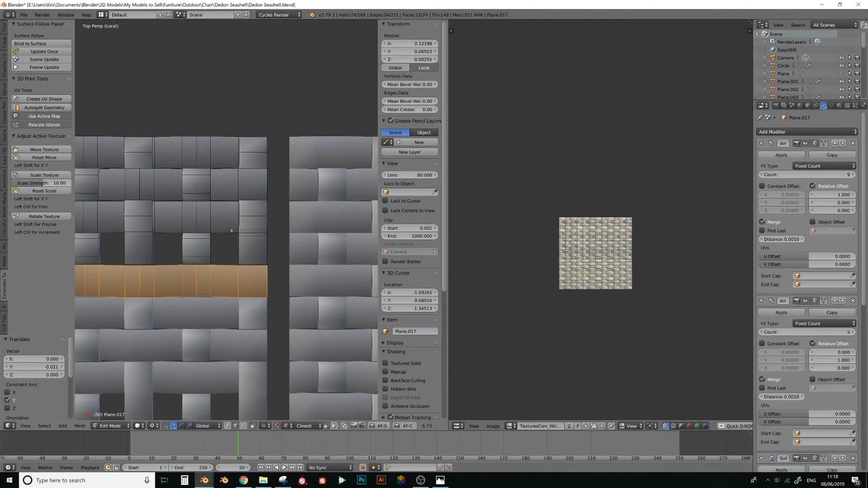This screenshot has height=488, width=868.
Task: Open the Mesh menu in 3D view header
Action: 80,426
